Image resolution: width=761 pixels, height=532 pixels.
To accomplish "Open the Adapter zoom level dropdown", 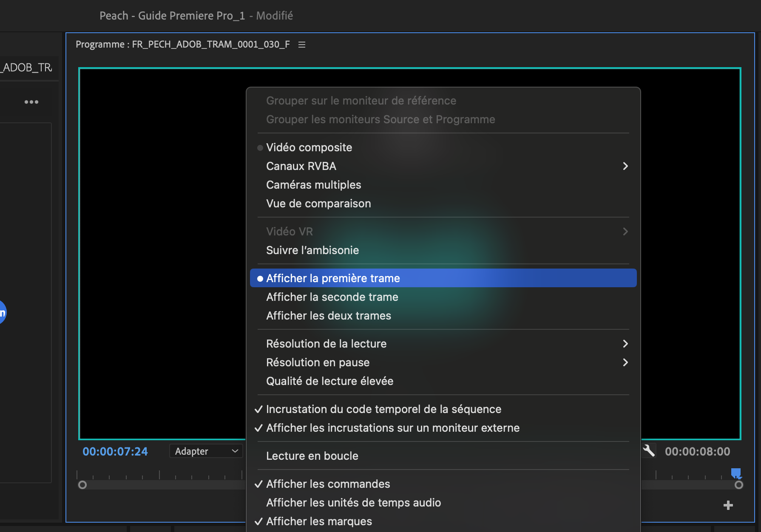I will point(206,451).
